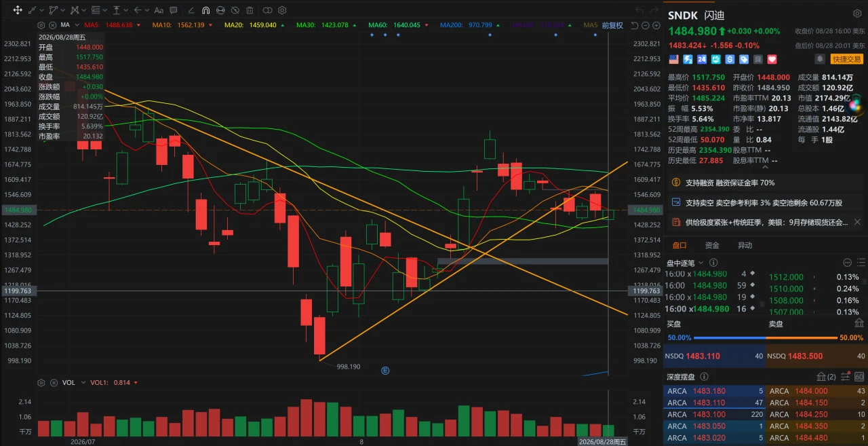Select the crosshair move cursor tool

tap(18, 10)
